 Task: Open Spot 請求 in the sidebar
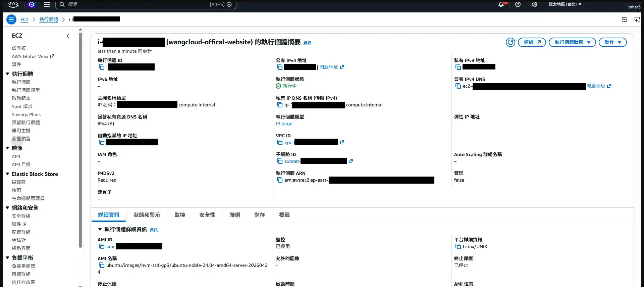point(22,106)
